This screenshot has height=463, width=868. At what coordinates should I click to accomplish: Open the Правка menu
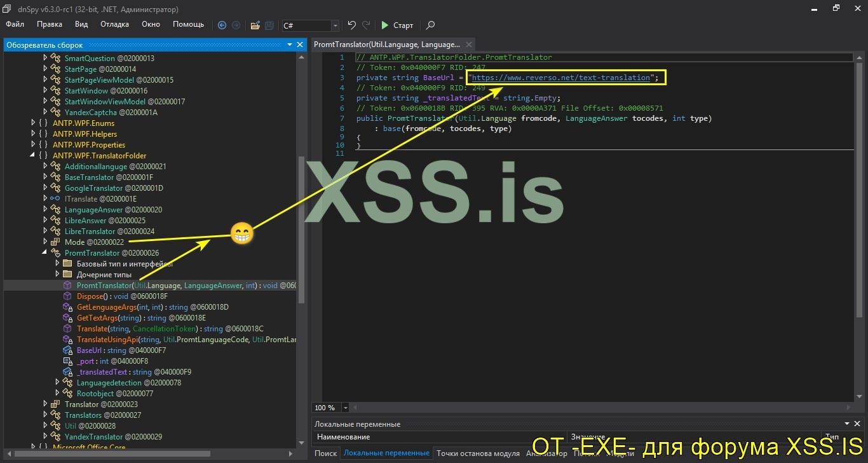coord(50,24)
